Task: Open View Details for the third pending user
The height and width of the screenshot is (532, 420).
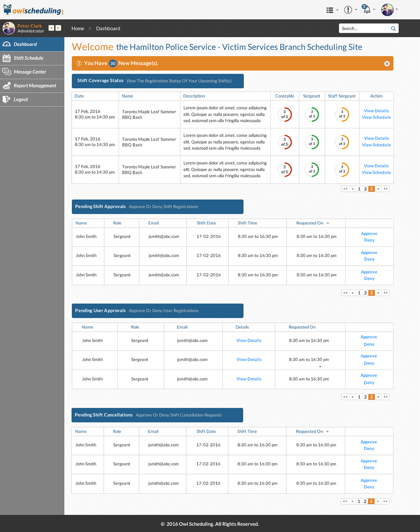Action: pyautogui.click(x=249, y=379)
